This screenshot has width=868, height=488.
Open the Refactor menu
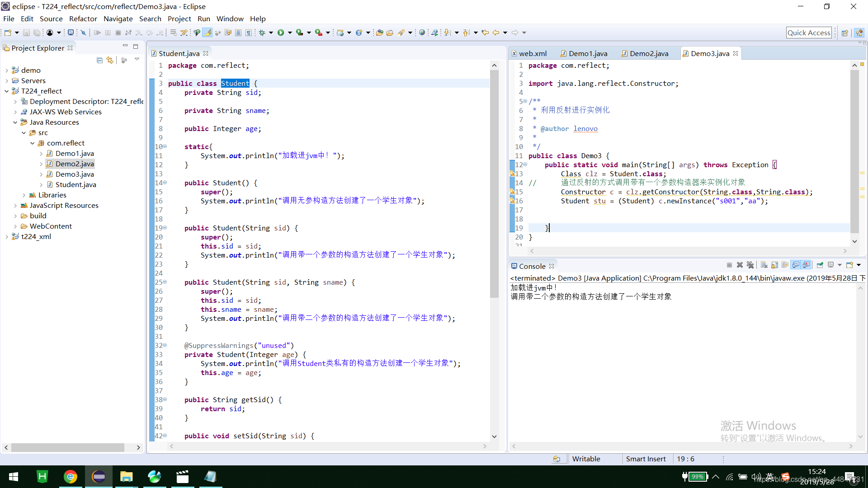pos(83,19)
